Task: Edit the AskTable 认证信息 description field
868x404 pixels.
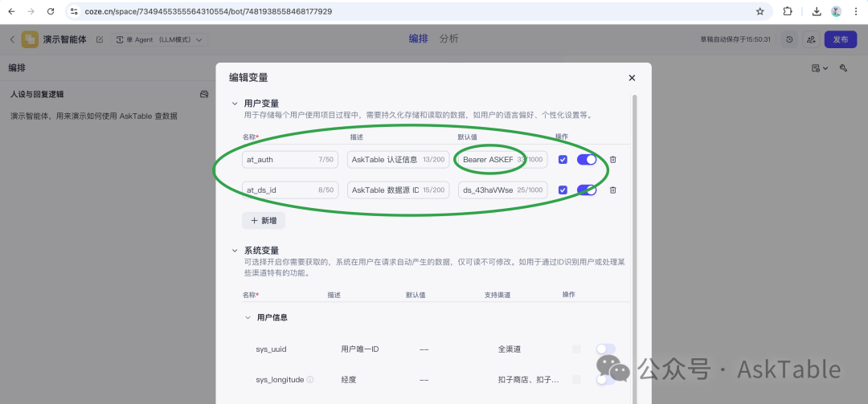Action: click(x=398, y=159)
